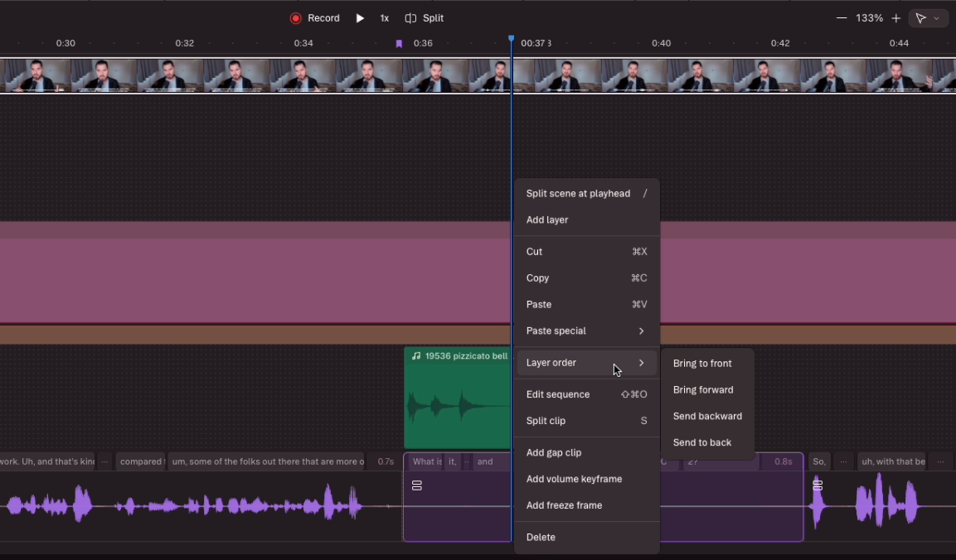Click the transcript word 'and'

click(x=485, y=461)
